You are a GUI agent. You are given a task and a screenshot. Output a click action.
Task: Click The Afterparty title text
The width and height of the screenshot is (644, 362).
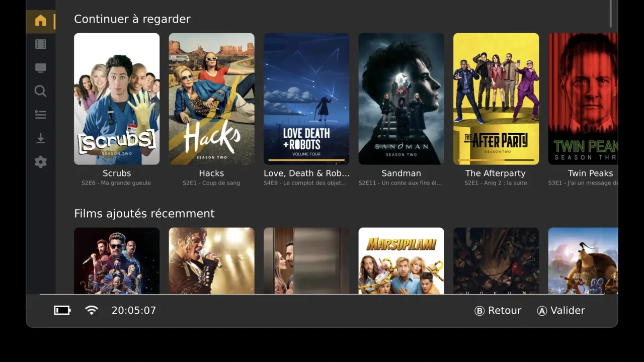(x=496, y=173)
